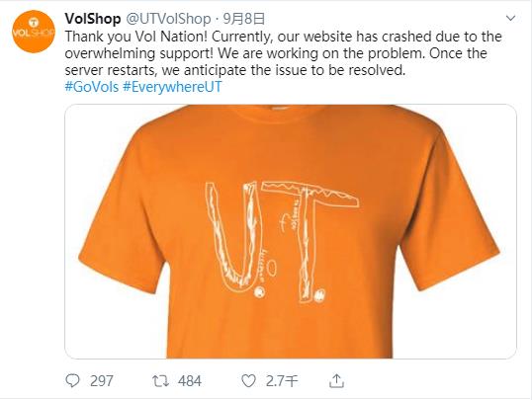The image size is (532, 400).
Task: Click the shirt collar in the photo
Action: click(282, 113)
